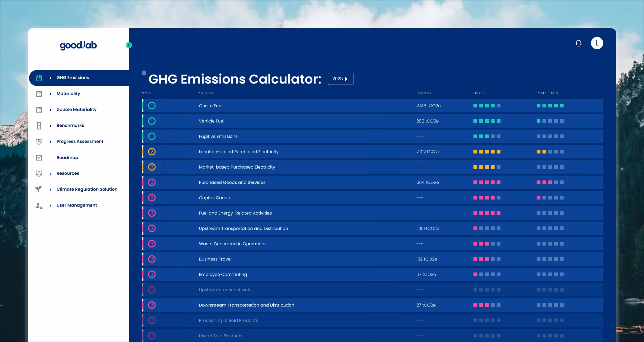Expand the GHG Emissions chevron
Viewport: 644px width, 342px height.
(51, 78)
